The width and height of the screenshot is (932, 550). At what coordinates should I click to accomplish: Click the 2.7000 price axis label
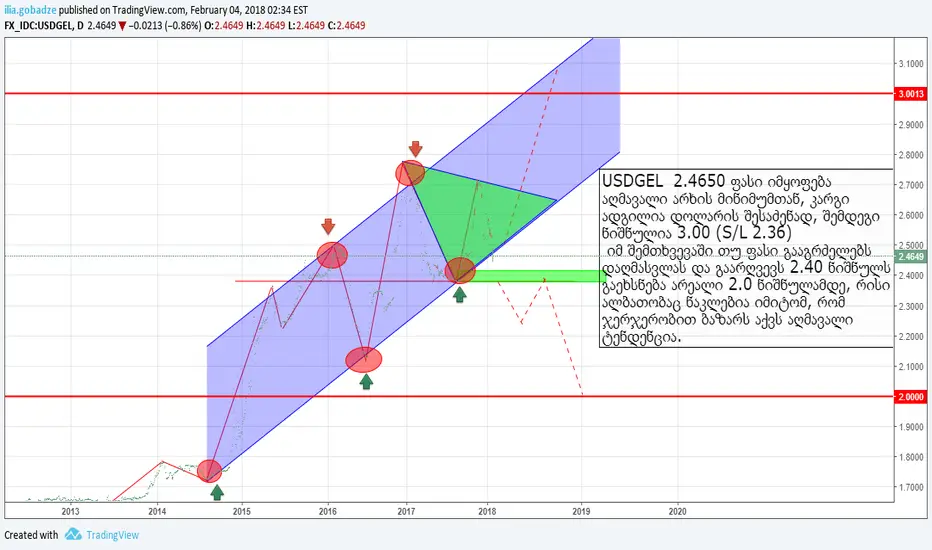point(911,186)
